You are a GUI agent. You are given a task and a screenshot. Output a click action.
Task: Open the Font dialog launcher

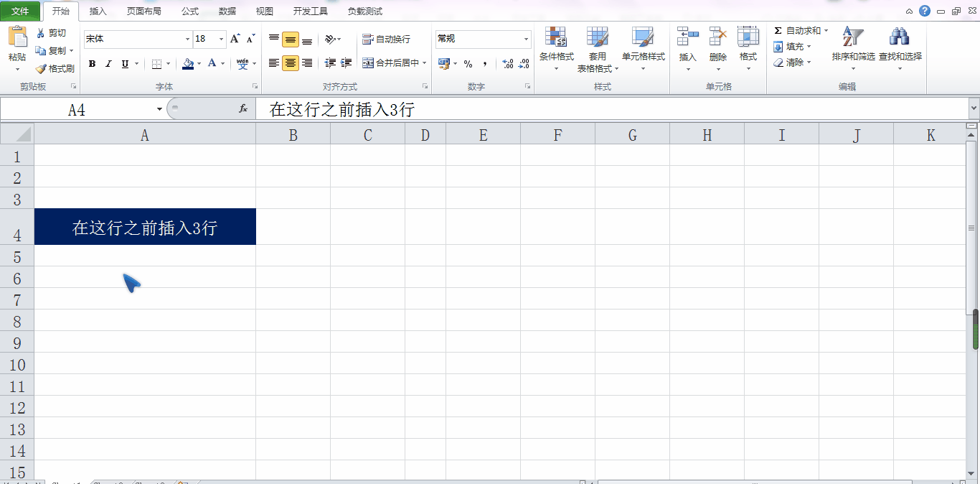tap(255, 86)
